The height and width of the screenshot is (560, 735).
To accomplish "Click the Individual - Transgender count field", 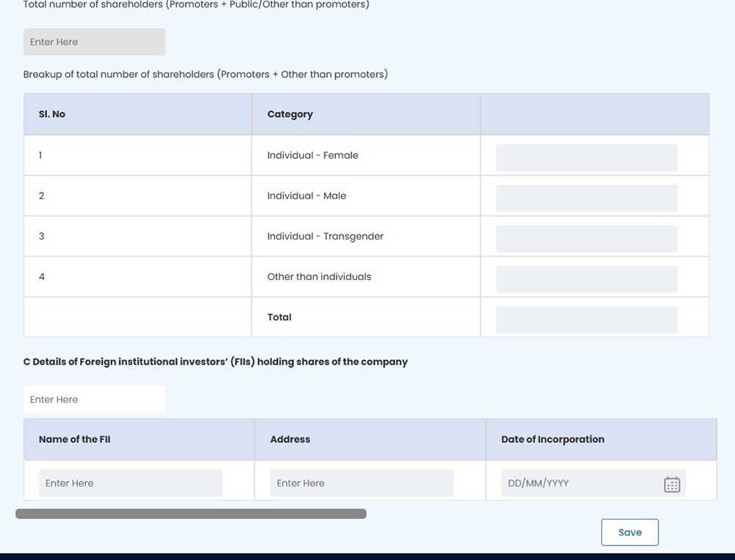I will point(586,239).
